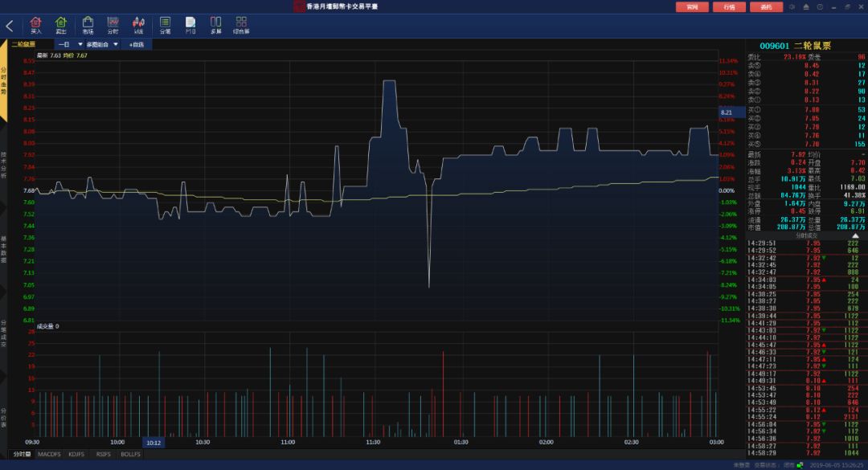Image resolution: width=868 pixels, height=470 pixels.
Task: Click the +自选 add to watchlist button
Action: (x=136, y=44)
